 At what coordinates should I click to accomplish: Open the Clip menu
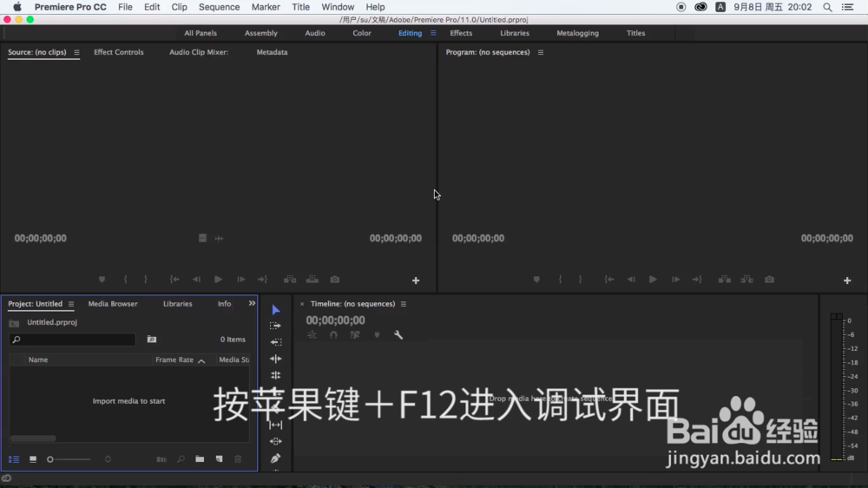[179, 7]
